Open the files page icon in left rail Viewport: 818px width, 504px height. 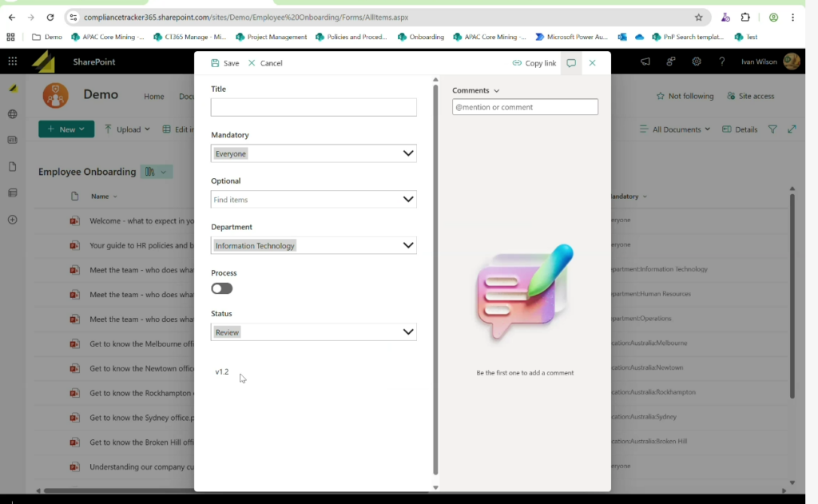coord(13,166)
